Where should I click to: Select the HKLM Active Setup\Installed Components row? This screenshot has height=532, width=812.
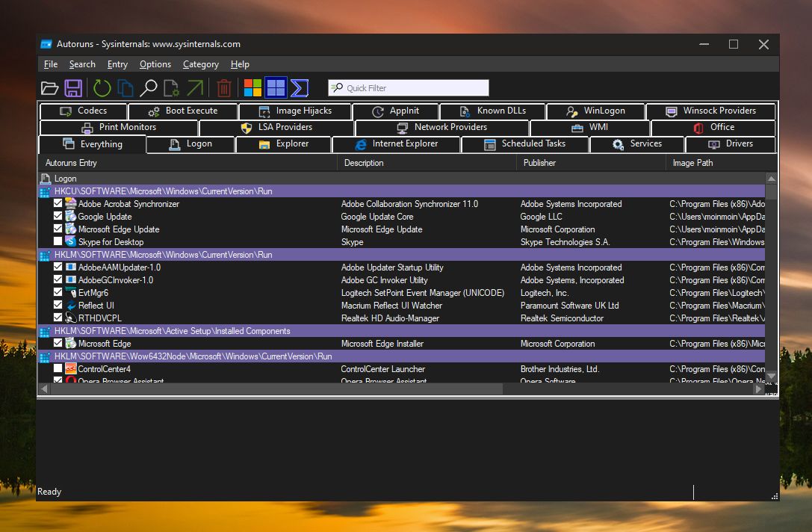coord(401,331)
